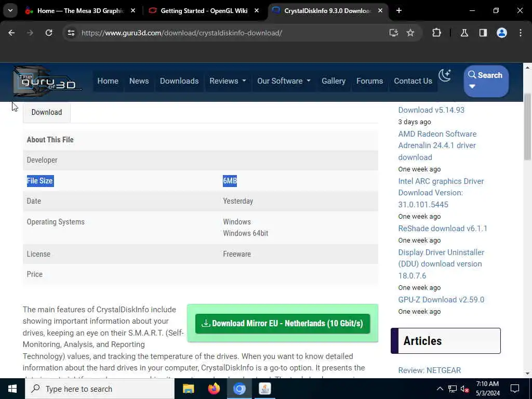Viewport: 532px width, 399px height.
Task: Click the highlighted File Size label
Action: coord(40,181)
